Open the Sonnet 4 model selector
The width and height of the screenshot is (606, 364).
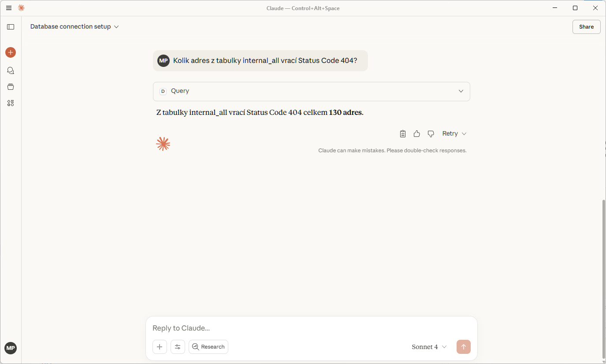[x=429, y=347]
